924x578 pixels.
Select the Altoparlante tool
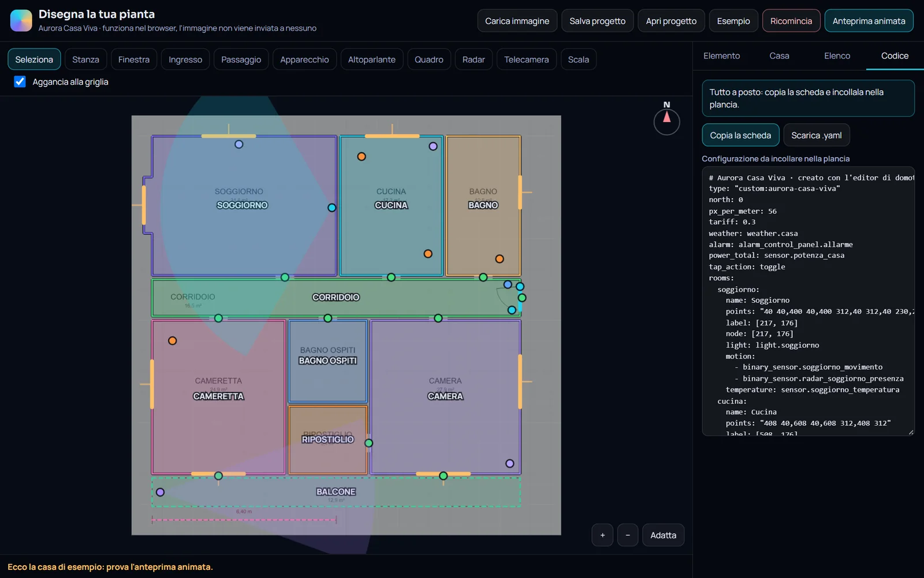click(x=372, y=60)
